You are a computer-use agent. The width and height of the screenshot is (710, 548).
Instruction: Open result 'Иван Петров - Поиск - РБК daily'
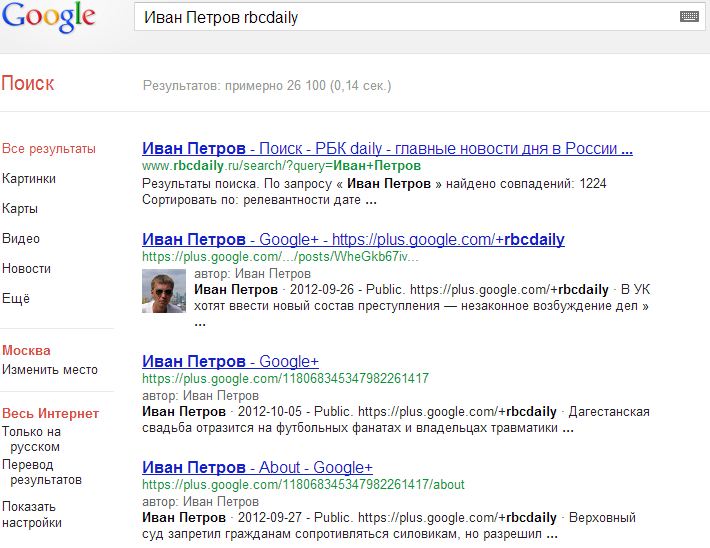click(387, 149)
